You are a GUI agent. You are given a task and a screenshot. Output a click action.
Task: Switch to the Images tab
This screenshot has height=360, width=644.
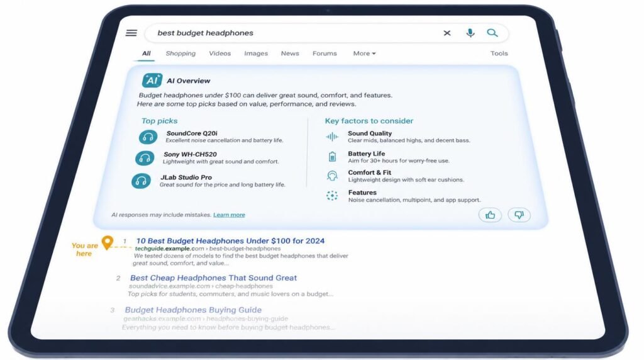click(x=256, y=53)
